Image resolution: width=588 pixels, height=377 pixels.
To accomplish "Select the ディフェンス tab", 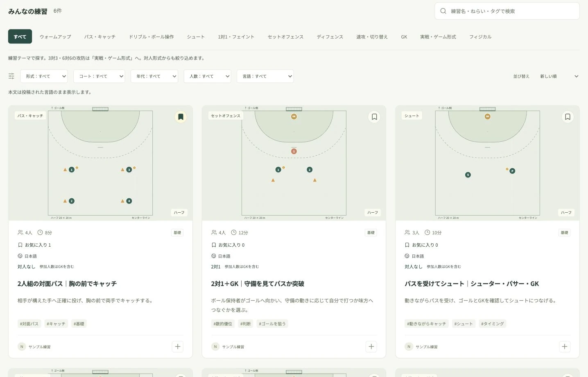I will 330,37.
